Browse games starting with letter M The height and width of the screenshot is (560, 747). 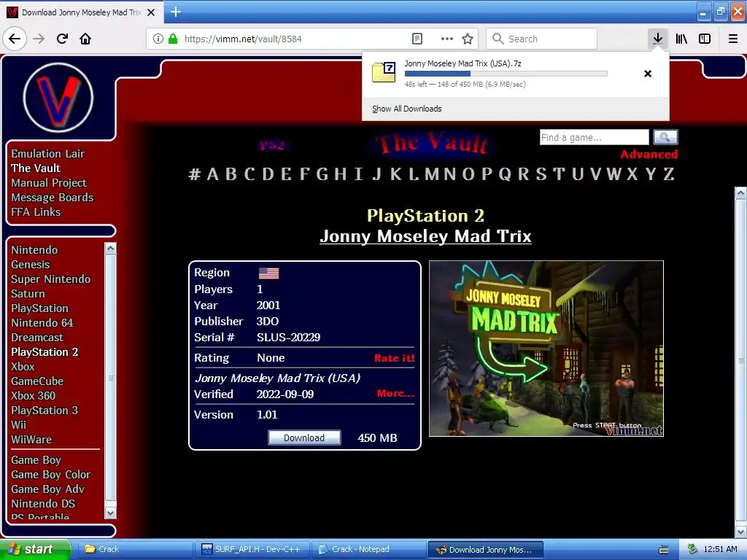432,174
